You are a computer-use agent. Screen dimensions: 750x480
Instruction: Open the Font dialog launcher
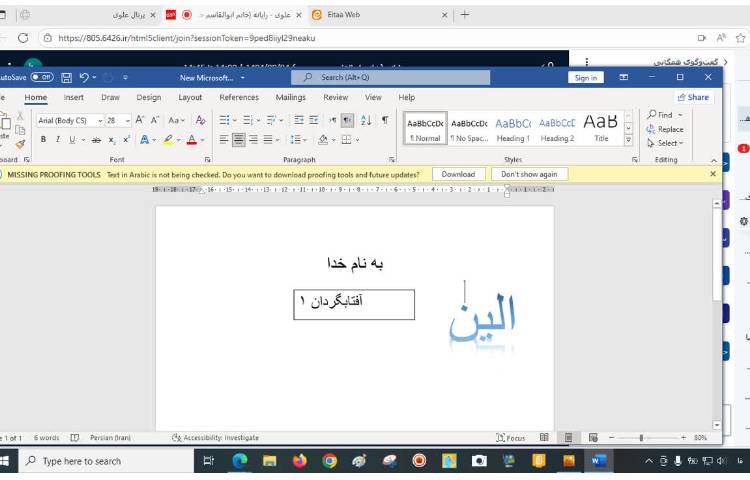(208, 160)
